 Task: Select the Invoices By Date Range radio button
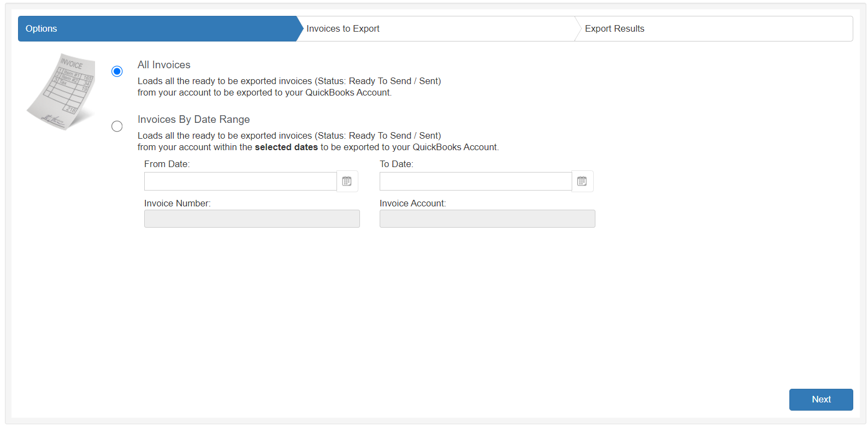[x=117, y=126]
